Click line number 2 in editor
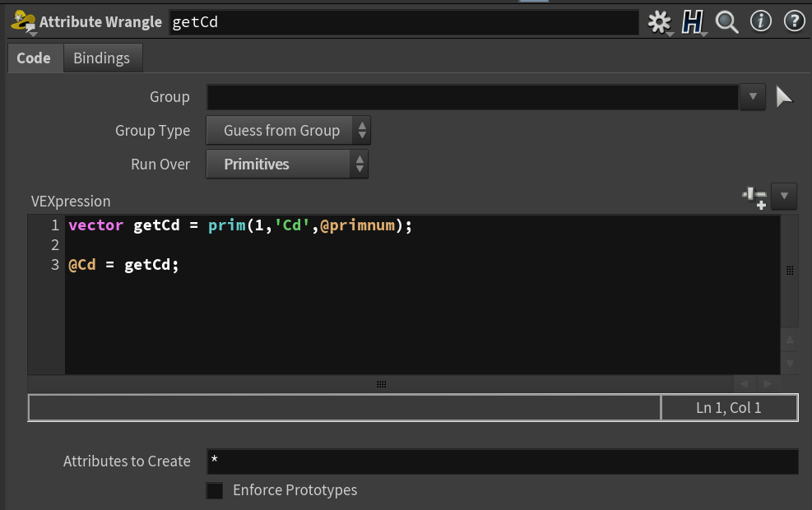This screenshot has width=812, height=510. click(x=55, y=245)
